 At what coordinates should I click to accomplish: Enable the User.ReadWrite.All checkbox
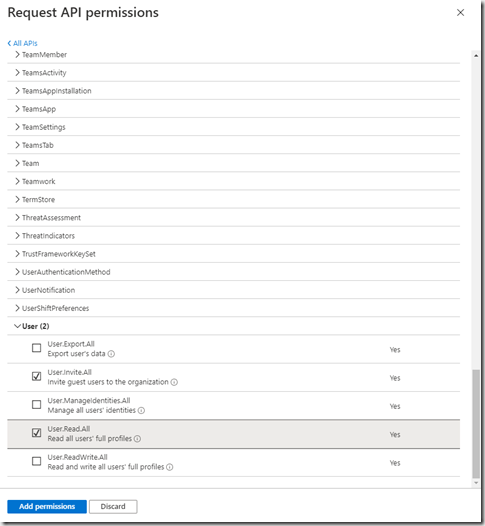pyautogui.click(x=37, y=461)
